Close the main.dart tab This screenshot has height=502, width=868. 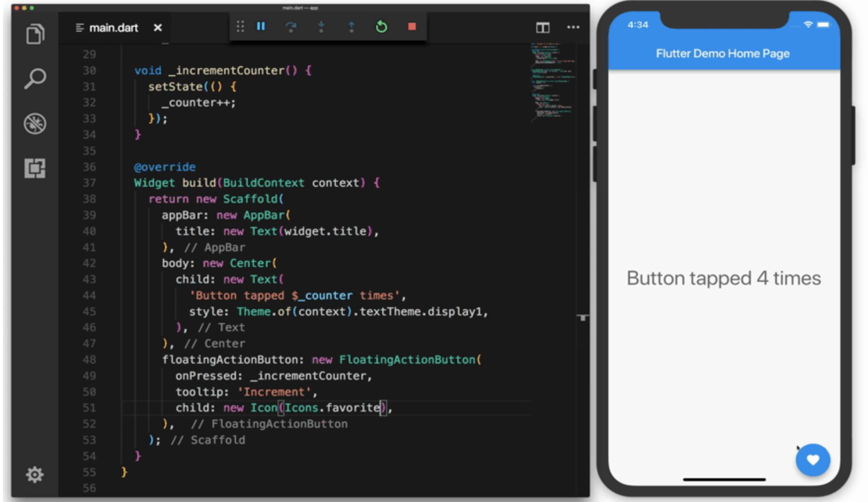158,28
